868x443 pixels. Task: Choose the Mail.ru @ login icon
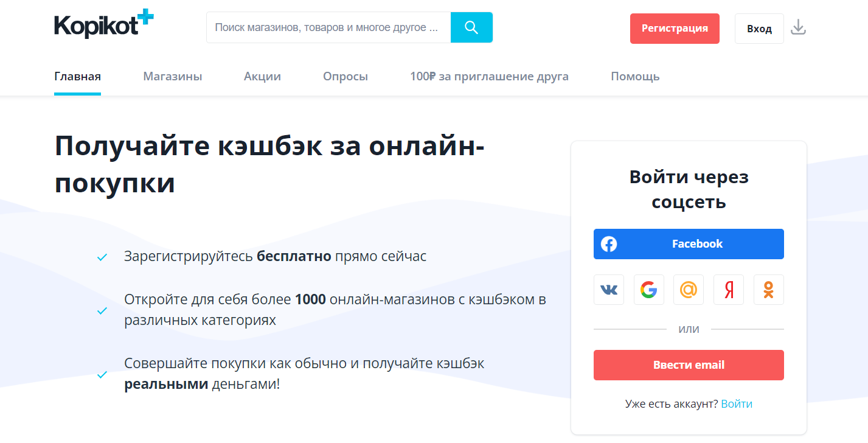point(689,290)
